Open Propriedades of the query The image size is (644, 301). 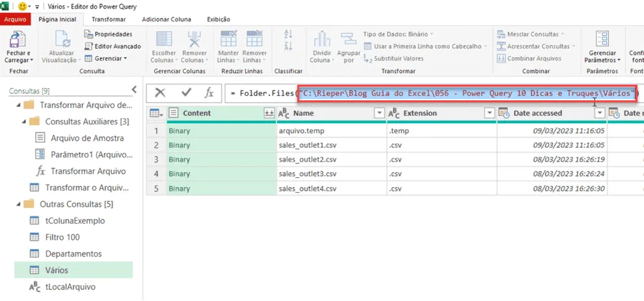(x=109, y=34)
